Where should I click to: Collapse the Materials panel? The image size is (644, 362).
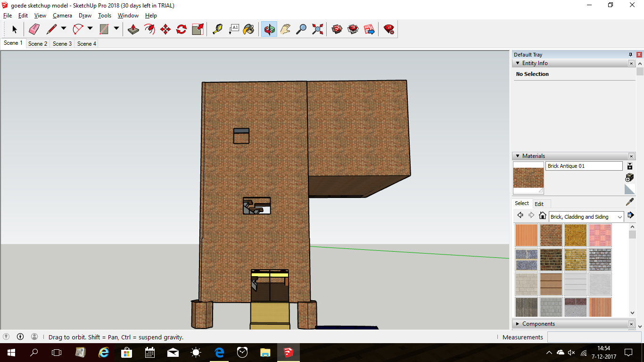[518, 156]
